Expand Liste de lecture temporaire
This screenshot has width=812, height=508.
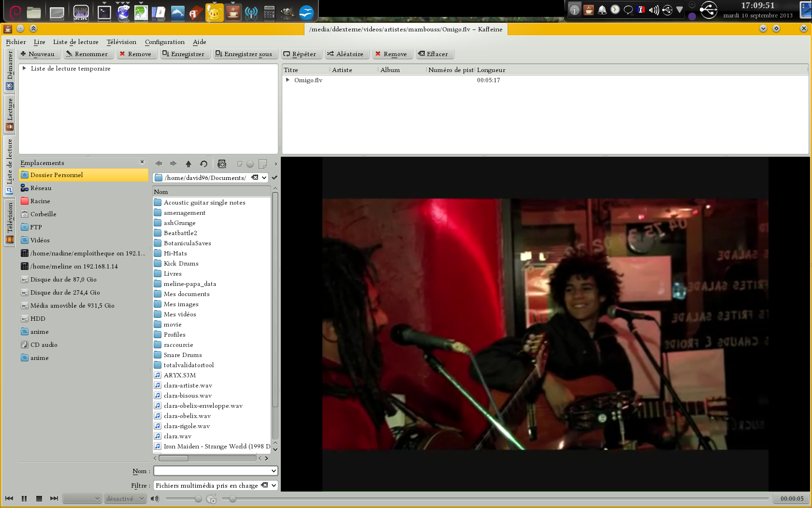[x=24, y=69]
